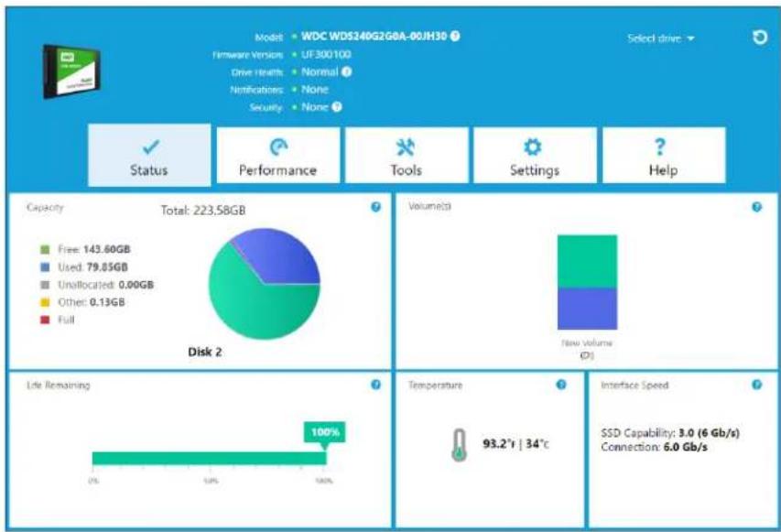Click the Connection 6.0 Gb/s text
781x532 pixels.
(x=654, y=448)
